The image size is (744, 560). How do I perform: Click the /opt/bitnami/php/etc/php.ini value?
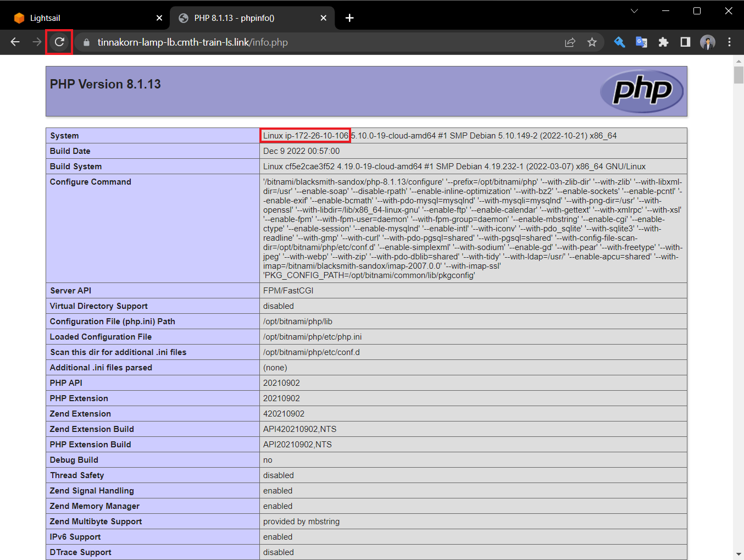tap(313, 337)
